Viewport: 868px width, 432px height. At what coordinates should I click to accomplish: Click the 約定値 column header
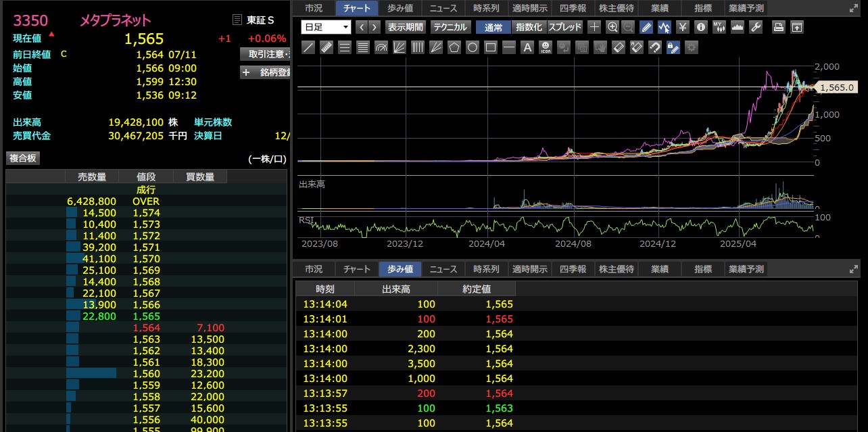point(477,289)
